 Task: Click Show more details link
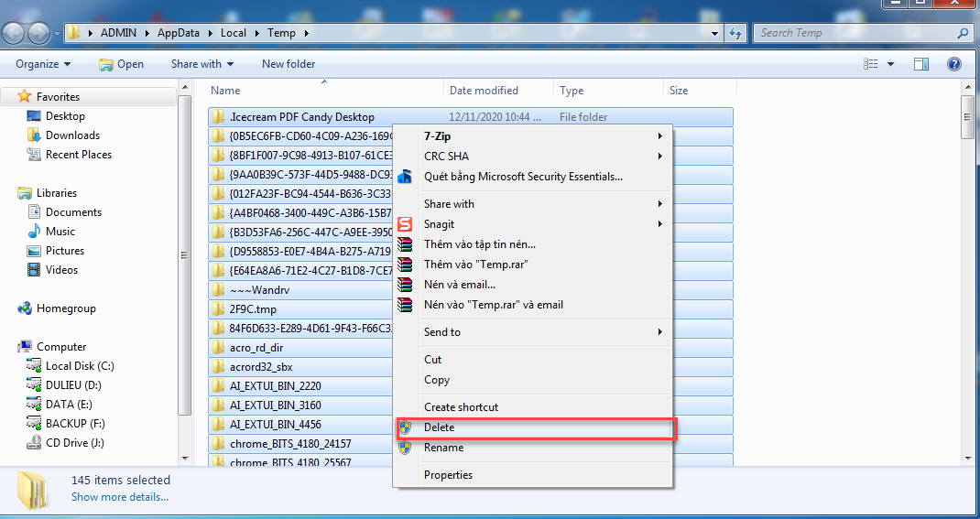pyautogui.click(x=120, y=497)
